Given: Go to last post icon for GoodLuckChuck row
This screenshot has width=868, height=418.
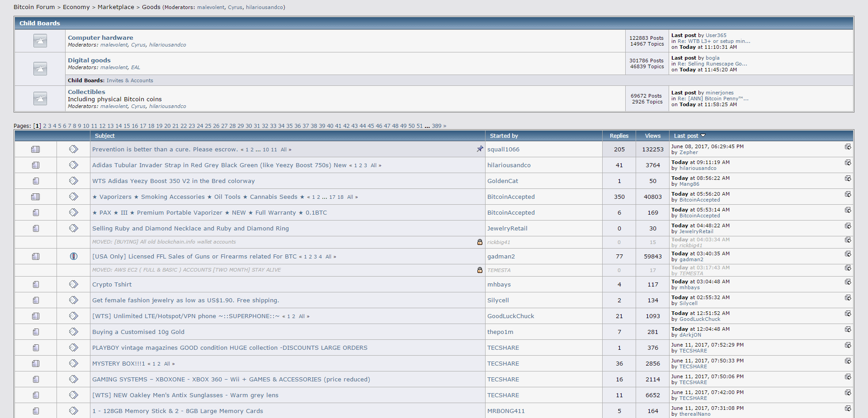Looking at the screenshot, I should pyautogui.click(x=848, y=314).
